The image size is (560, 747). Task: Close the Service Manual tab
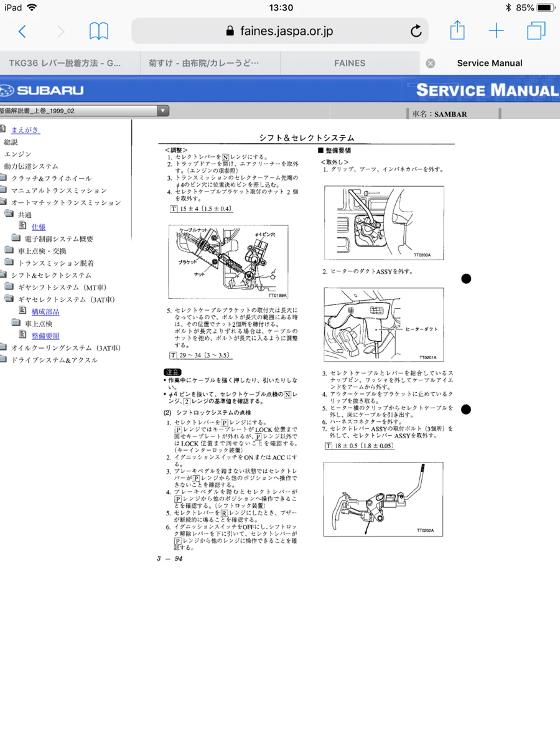point(430,63)
